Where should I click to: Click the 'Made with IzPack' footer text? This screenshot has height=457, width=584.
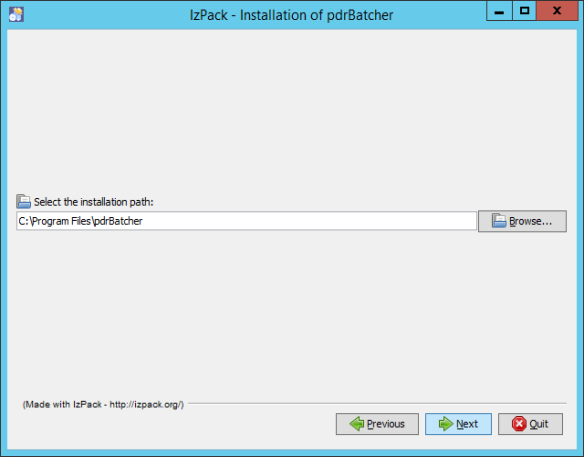point(103,404)
